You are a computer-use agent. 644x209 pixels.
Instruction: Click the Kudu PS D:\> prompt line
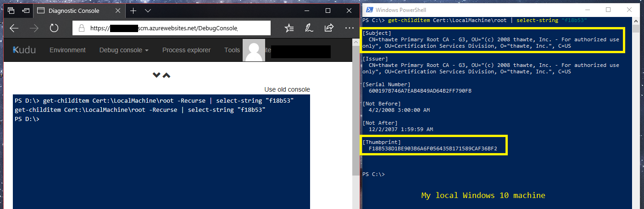(x=27, y=119)
